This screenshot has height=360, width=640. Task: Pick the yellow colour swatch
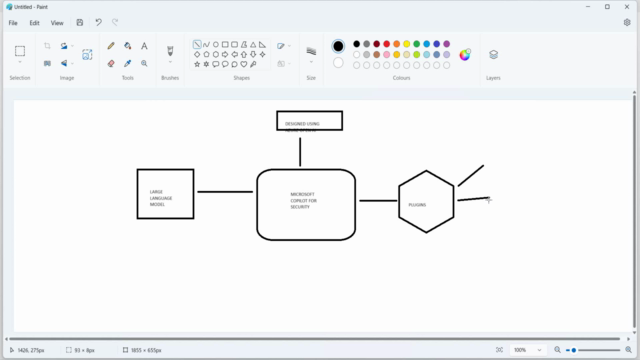407,44
